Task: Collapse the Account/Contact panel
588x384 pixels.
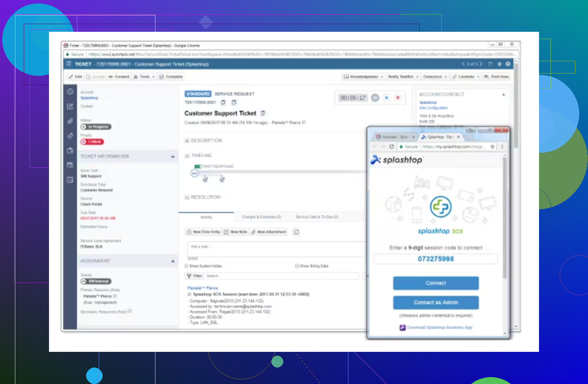Action: (503, 94)
